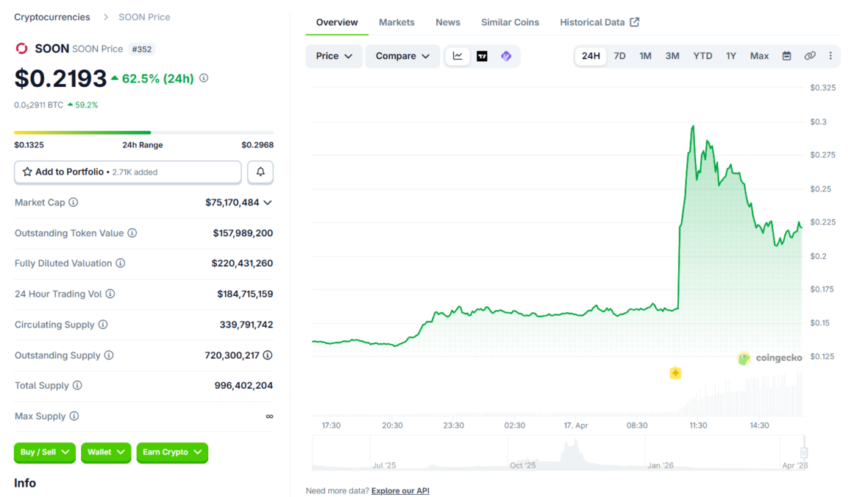The width and height of the screenshot is (868, 497).
Task: Click the SOON coin logo
Action: [21, 49]
